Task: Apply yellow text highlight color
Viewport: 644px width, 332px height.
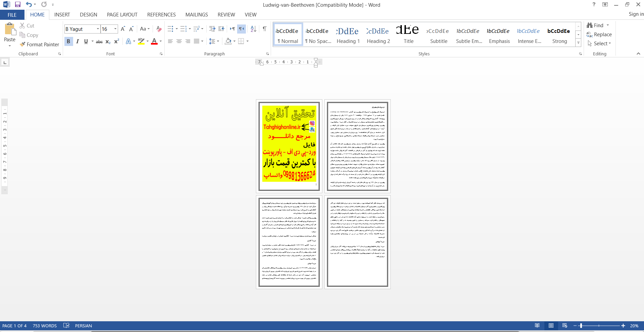Action: click(141, 42)
